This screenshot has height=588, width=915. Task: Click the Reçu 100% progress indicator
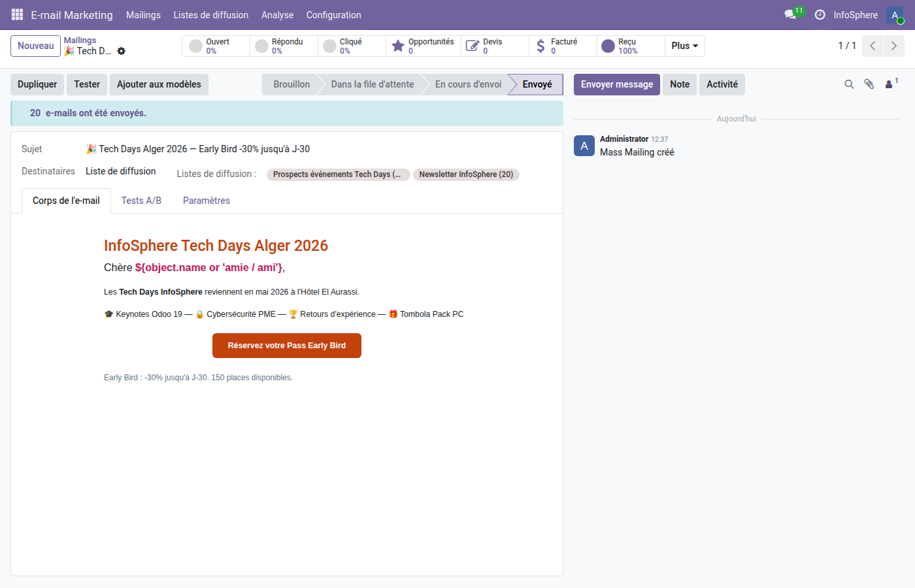(x=609, y=46)
